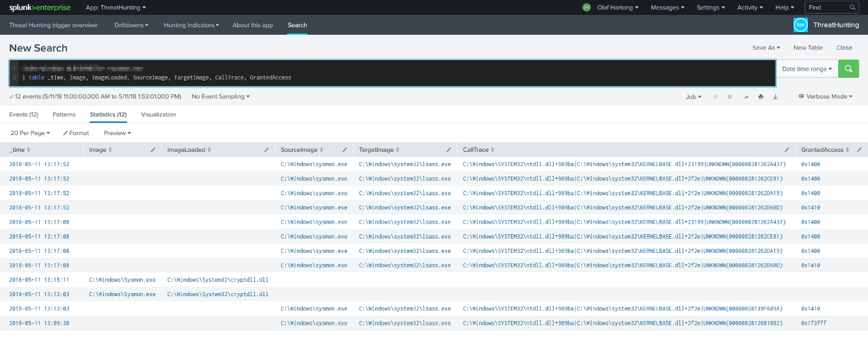Run search with the green magnifier button
The width and height of the screenshot is (868, 339).
(848, 69)
